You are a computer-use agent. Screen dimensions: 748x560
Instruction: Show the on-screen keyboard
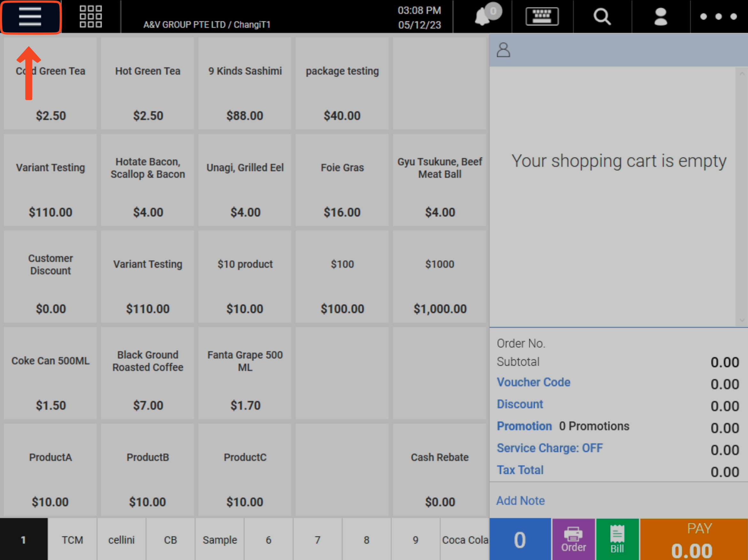tap(542, 17)
